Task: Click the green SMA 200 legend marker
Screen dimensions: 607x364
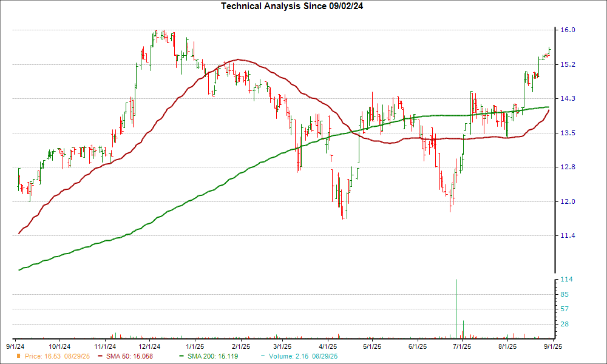Action: (181, 356)
